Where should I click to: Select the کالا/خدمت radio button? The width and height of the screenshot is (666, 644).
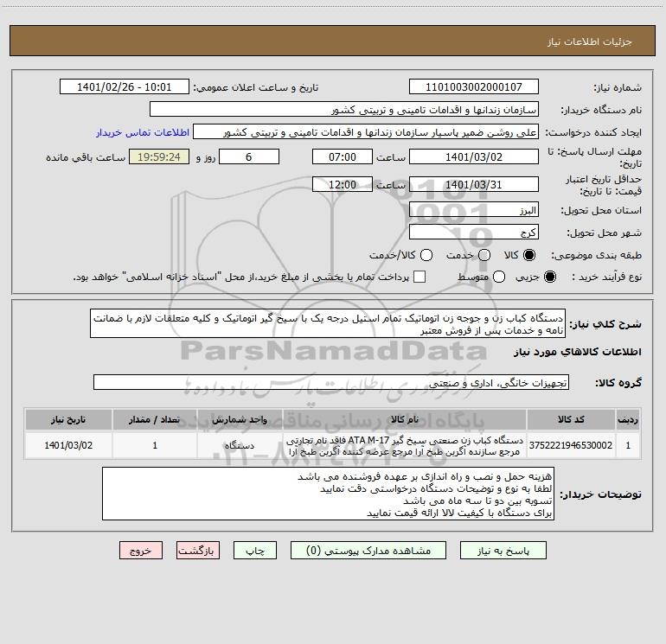tap(426, 255)
